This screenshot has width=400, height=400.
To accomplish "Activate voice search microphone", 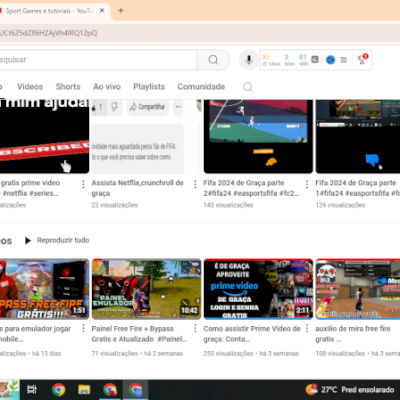I will click(x=248, y=60).
